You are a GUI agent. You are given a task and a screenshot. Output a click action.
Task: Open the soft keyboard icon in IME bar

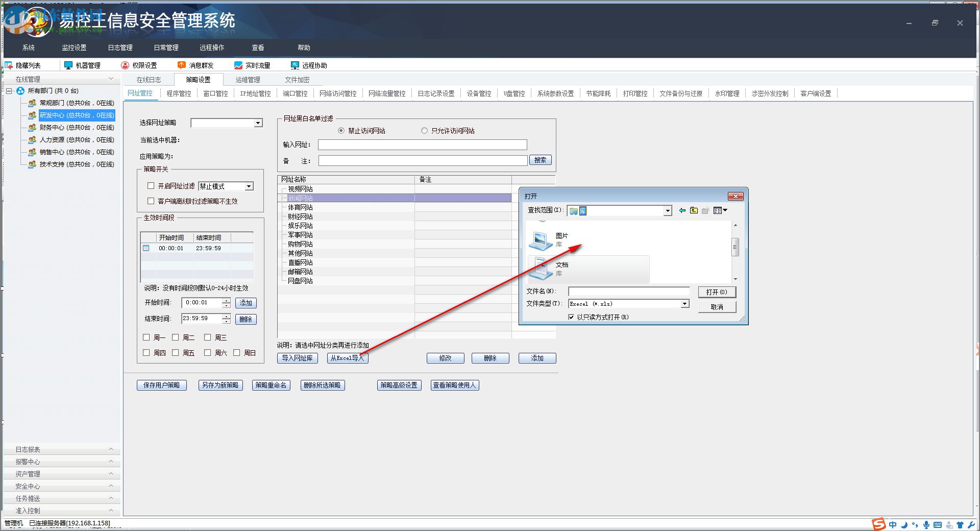938,525
